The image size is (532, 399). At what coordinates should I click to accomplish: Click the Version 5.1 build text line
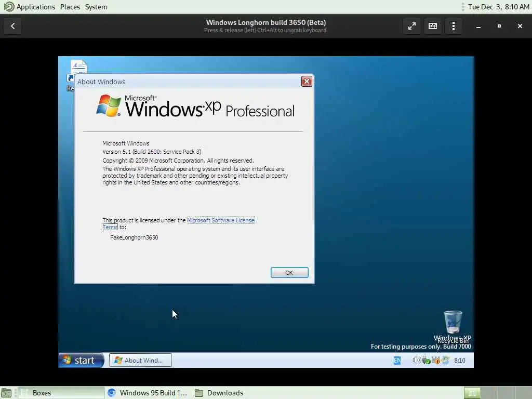coord(152,152)
